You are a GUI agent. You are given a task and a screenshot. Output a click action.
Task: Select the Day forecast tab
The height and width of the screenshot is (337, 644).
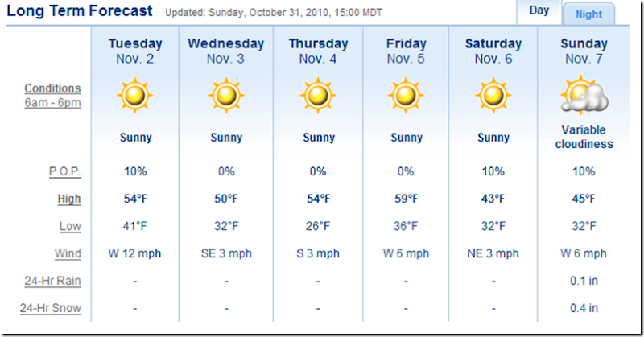pyautogui.click(x=539, y=11)
